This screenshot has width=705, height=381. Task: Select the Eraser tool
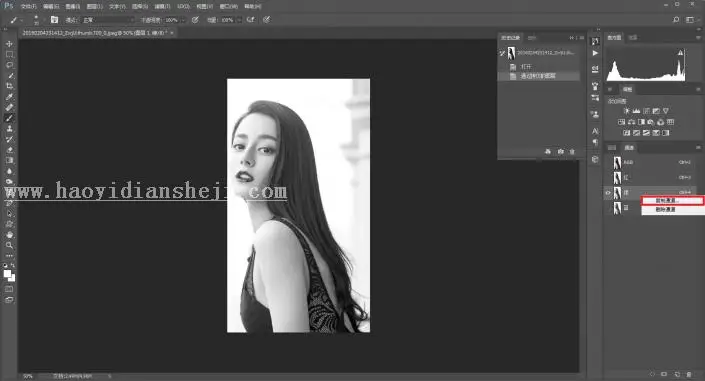[x=9, y=150]
